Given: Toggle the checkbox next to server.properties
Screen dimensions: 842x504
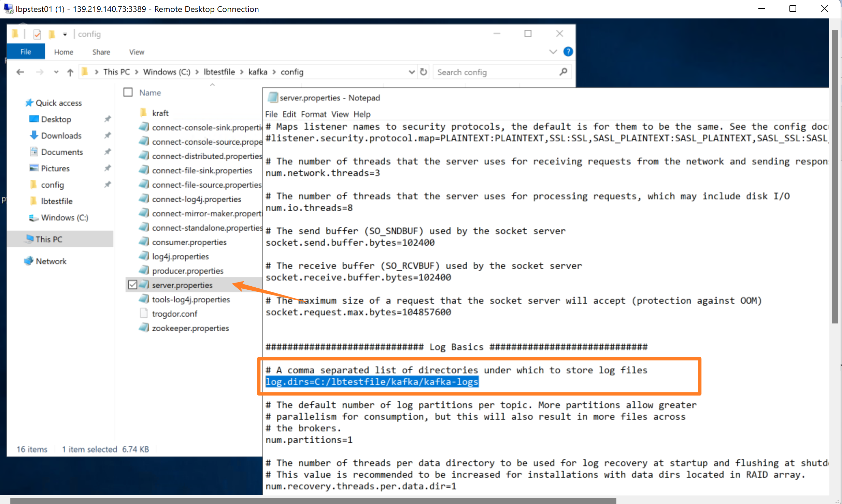Looking at the screenshot, I should pos(131,285).
